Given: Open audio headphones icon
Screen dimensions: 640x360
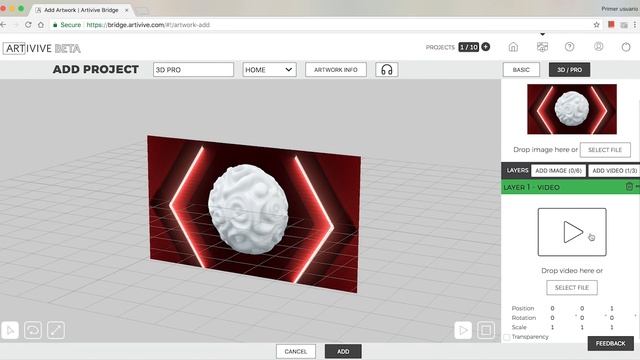Looking at the screenshot, I should click(387, 70).
